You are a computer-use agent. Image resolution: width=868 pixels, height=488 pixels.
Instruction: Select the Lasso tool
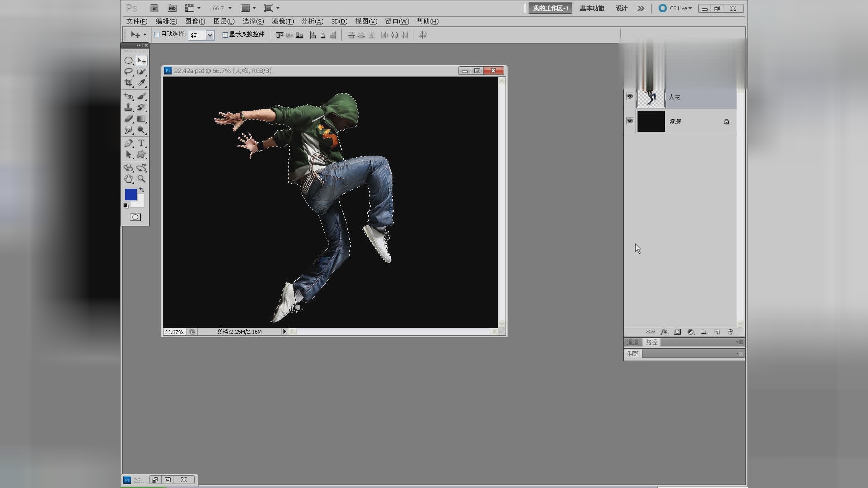pos(128,72)
